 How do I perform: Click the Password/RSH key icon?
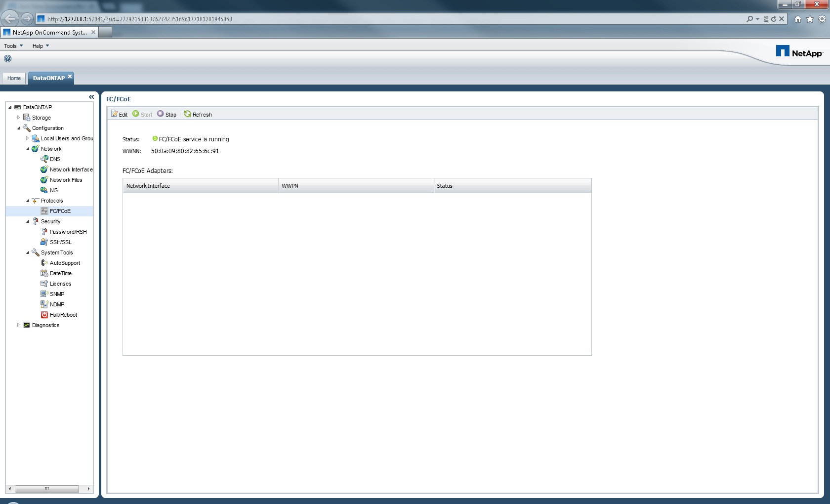[44, 232]
